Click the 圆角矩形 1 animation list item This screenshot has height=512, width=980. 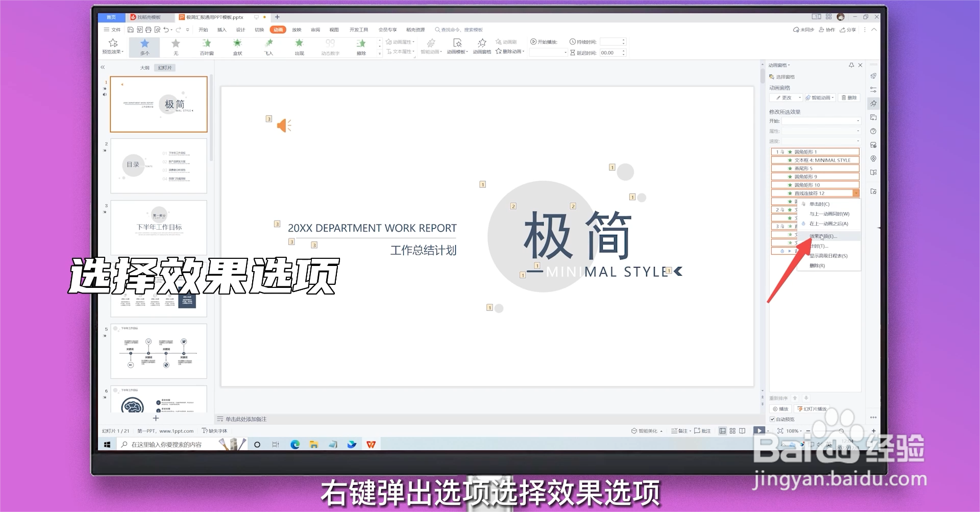click(x=815, y=152)
